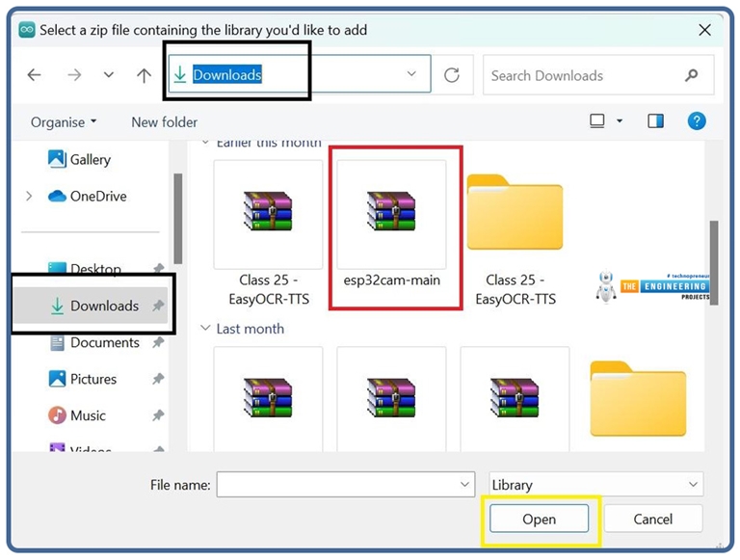Screen dimensions: 740x560
Task: Expand the OneDrive tree node
Action: (x=29, y=197)
